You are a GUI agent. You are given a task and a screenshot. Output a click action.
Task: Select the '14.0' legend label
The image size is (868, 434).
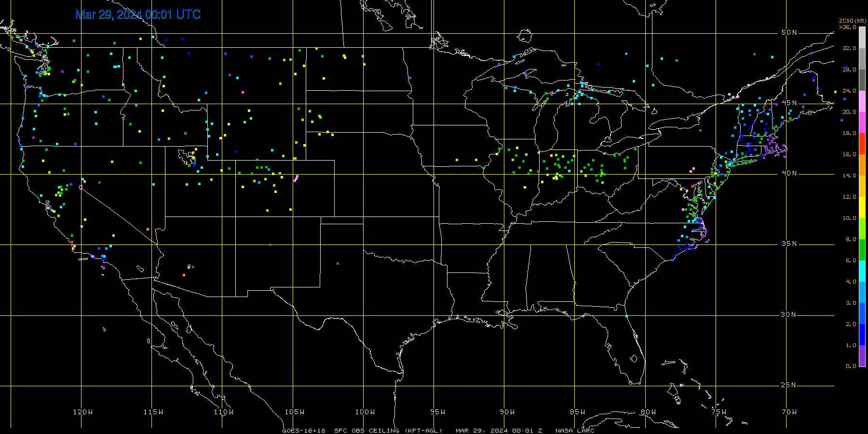pos(849,176)
